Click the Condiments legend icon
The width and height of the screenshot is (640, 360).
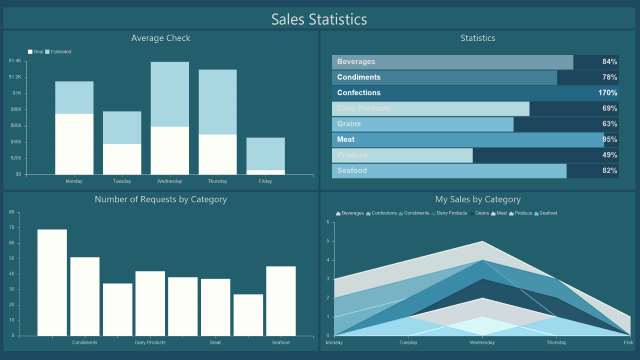pyautogui.click(x=401, y=213)
